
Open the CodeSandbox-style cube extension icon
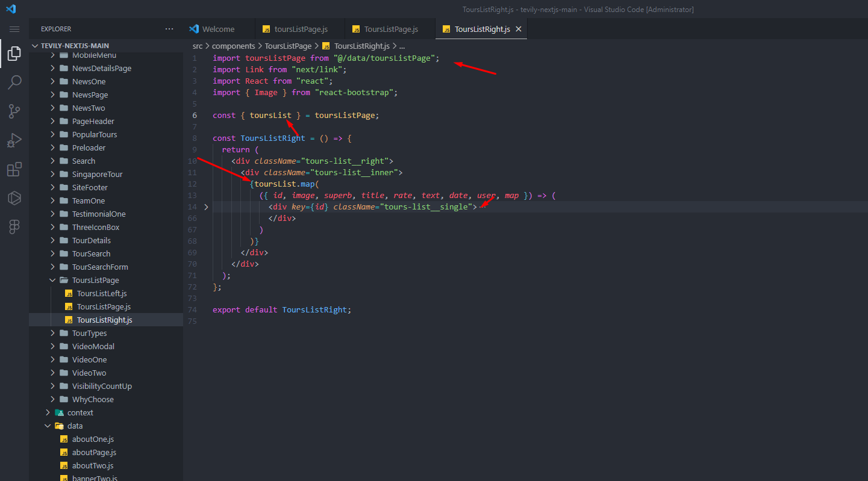pos(14,198)
